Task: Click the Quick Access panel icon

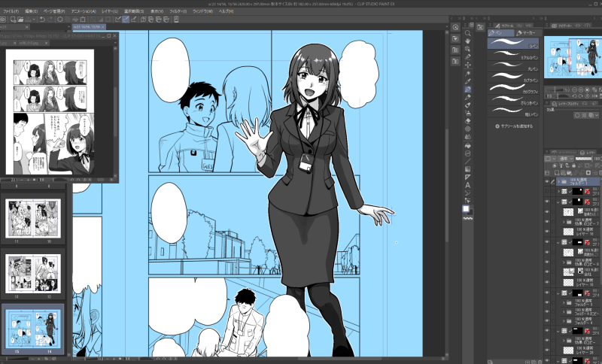Action: click(x=455, y=27)
